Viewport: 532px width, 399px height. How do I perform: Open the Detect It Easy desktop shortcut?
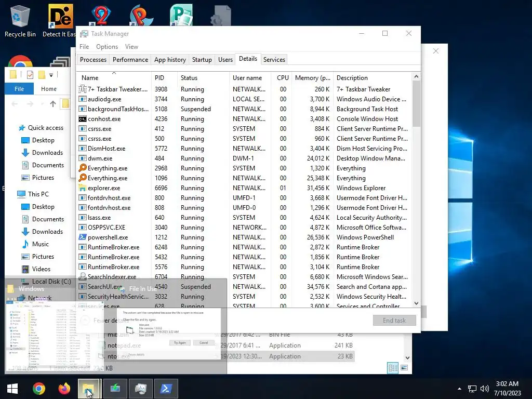(59, 21)
